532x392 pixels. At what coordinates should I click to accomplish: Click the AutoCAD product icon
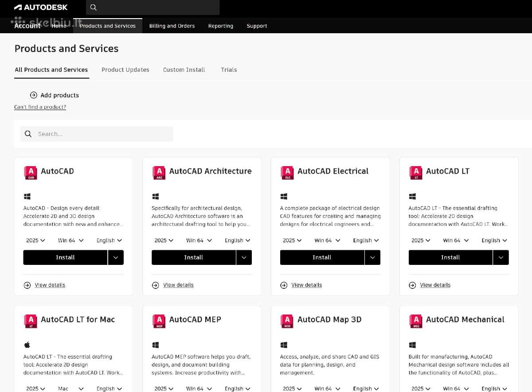tap(31, 172)
